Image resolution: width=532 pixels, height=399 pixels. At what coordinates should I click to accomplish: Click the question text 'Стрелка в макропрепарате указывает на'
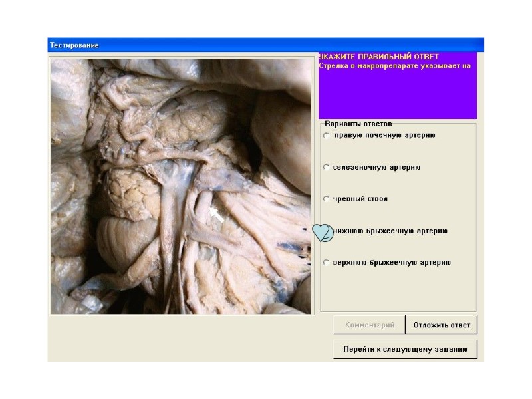(x=394, y=66)
